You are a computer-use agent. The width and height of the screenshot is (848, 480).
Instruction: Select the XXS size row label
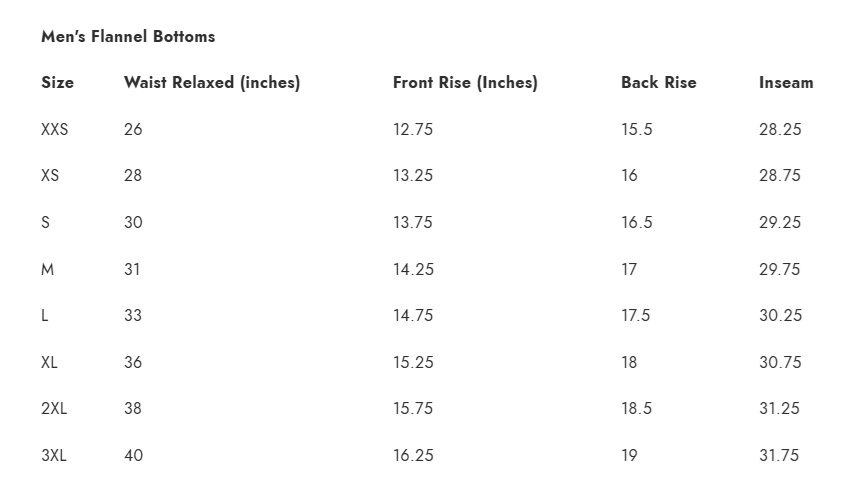click(55, 129)
